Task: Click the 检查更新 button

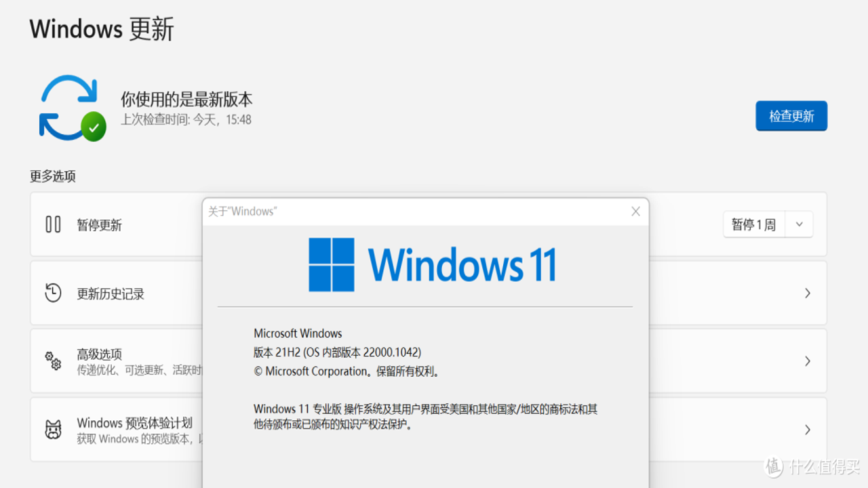Action: click(x=791, y=116)
